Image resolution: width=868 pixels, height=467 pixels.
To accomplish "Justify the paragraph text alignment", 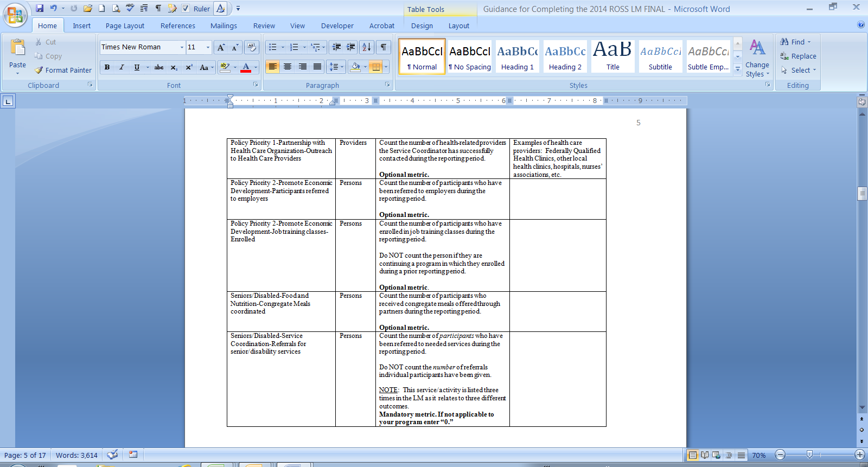I will (317, 67).
